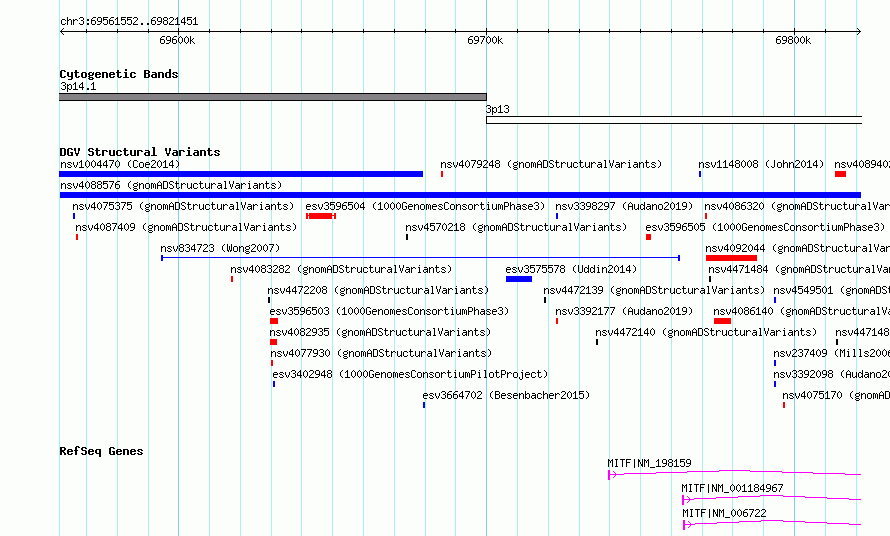
Task: Click the Cytogenetic Bands track title
Action: [x=119, y=74]
